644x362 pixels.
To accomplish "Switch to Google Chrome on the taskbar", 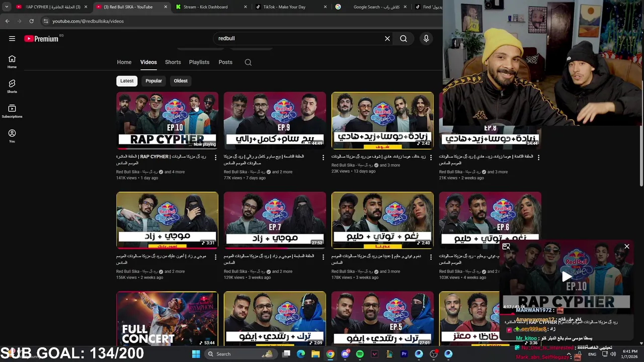I will (330, 354).
